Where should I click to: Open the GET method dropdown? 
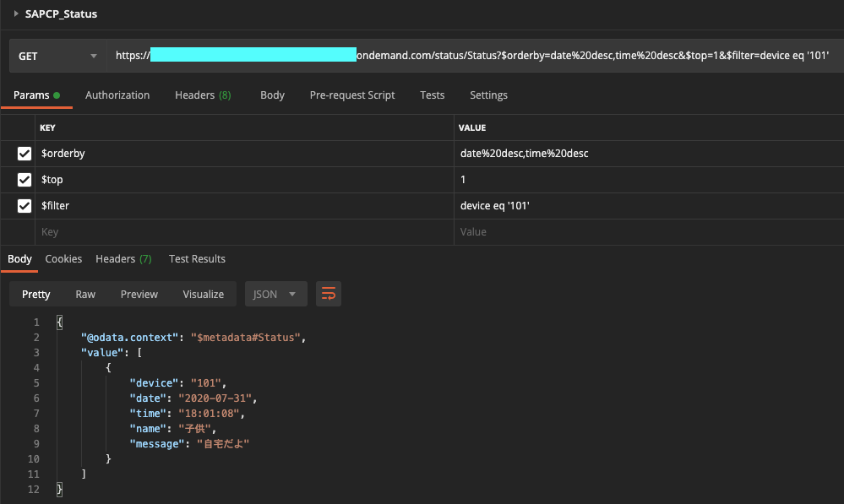tap(57, 56)
